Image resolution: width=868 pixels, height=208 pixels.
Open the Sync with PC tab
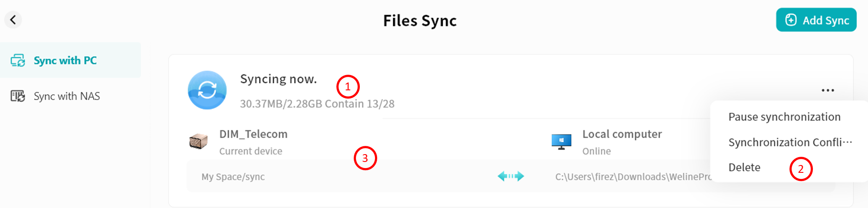pyautogui.click(x=65, y=60)
